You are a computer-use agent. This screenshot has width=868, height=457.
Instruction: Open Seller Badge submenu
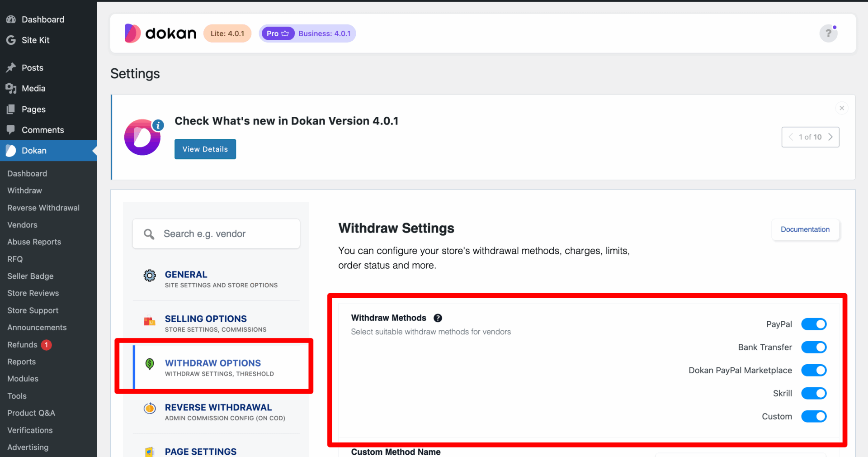pos(30,276)
